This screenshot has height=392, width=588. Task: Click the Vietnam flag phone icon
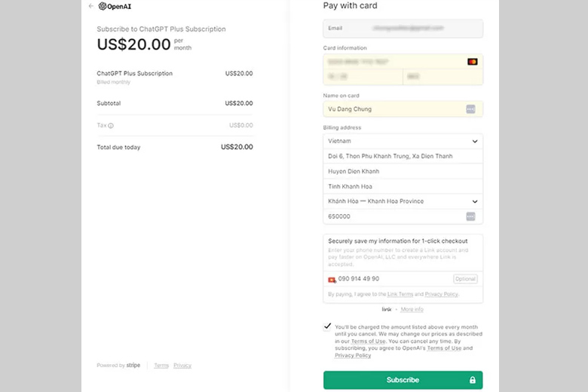click(x=332, y=279)
